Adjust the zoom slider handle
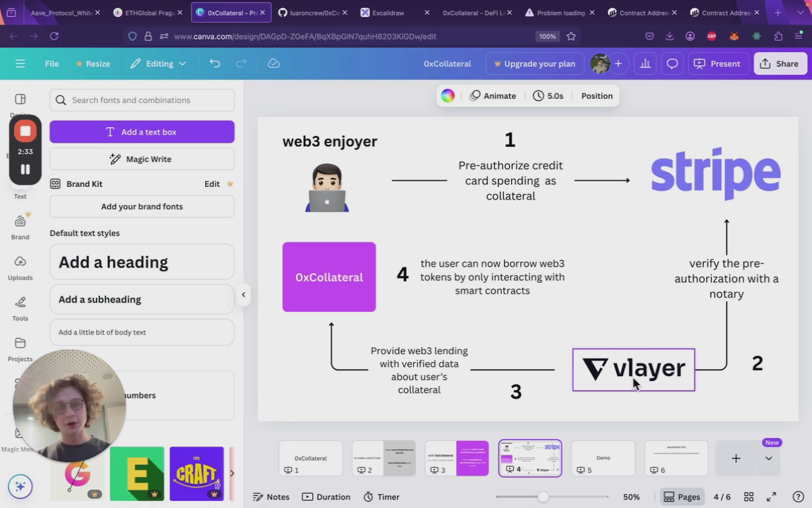Image resolution: width=812 pixels, height=508 pixels. click(x=543, y=497)
